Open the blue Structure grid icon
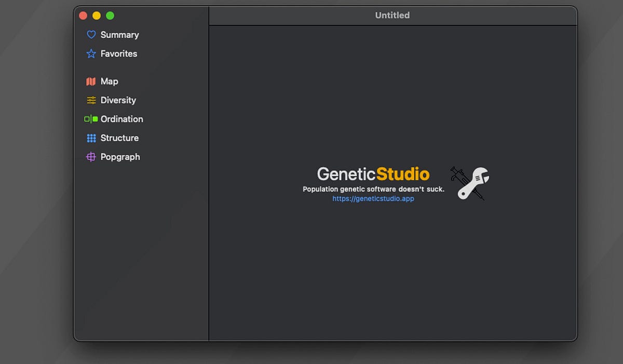The width and height of the screenshot is (623, 364). (91, 138)
